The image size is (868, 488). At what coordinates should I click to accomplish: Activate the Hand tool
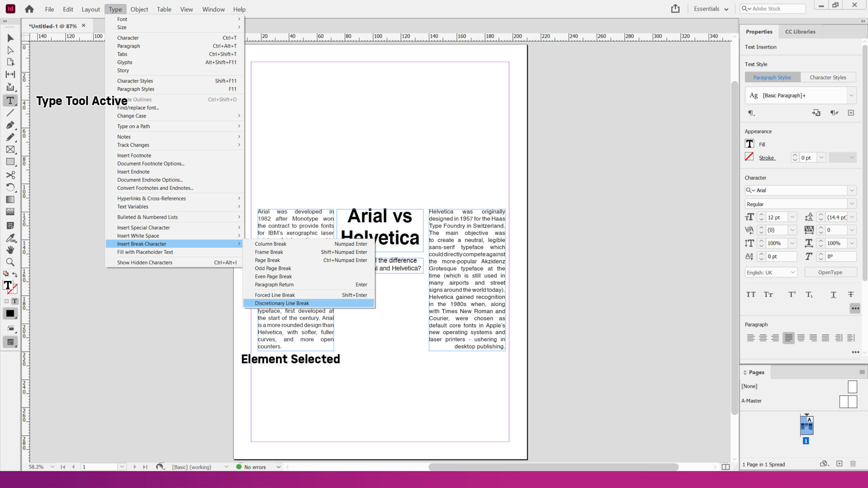tap(10, 250)
